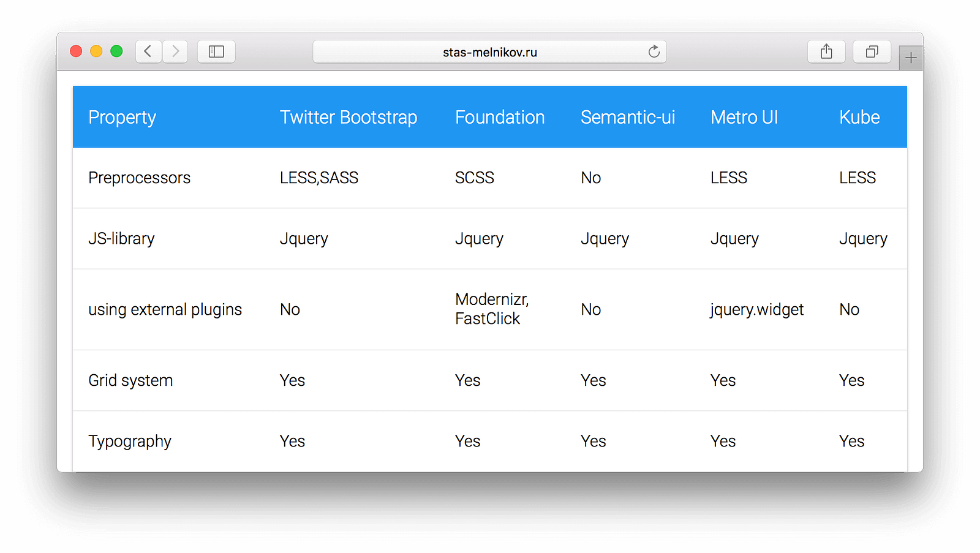
Task: Enter full screen with green button
Action: 116,51
